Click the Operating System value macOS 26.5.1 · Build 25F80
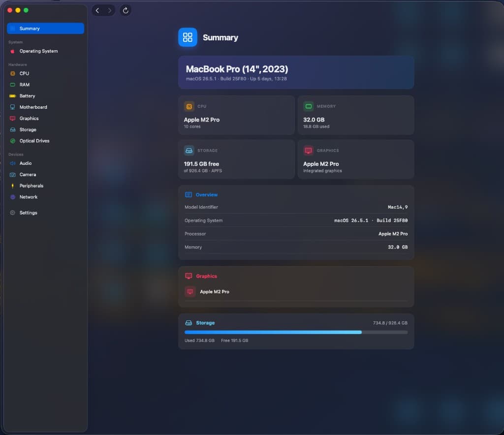The image size is (504, 435). point(371,220)
